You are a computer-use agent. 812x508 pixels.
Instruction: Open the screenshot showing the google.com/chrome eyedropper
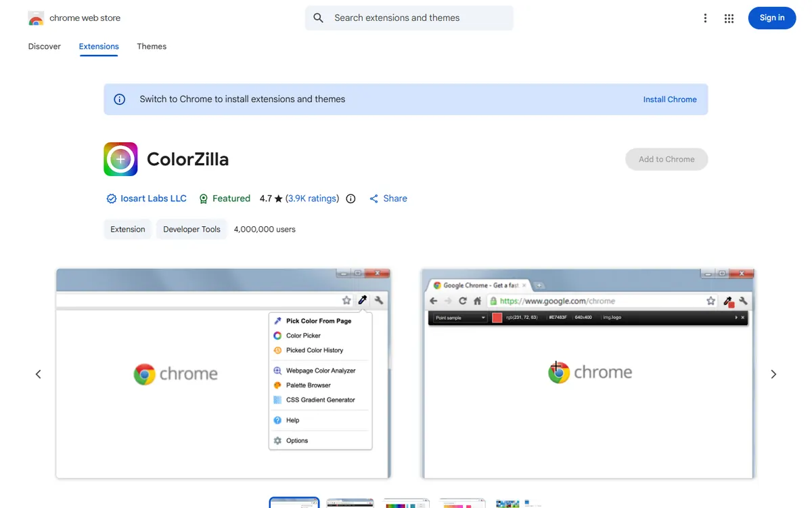click(588, 373)
